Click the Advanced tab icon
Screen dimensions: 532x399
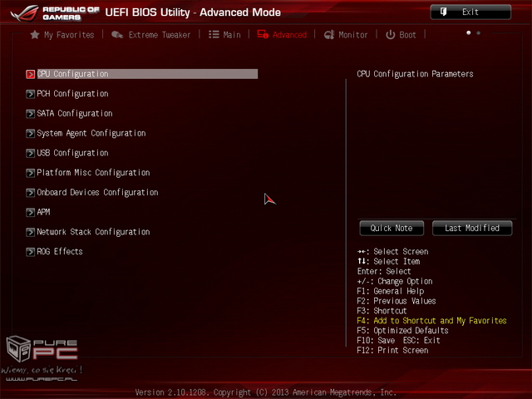tap(263, 34)
